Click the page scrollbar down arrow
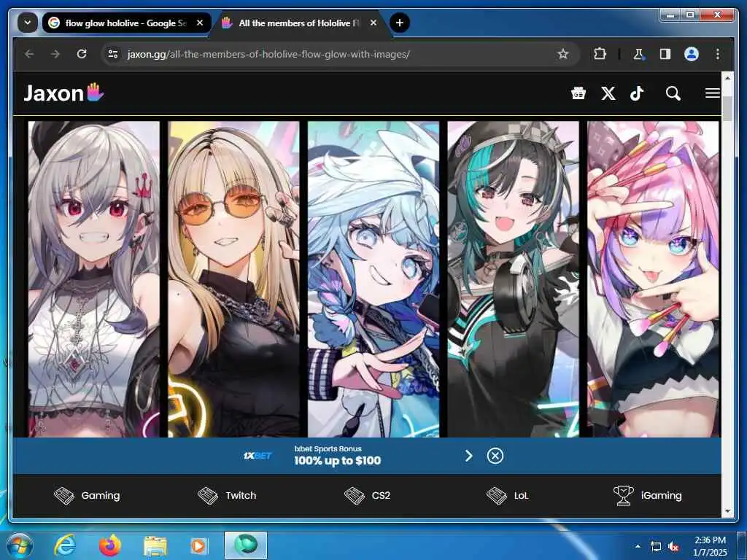This screenshot has width=747, height=560. coord(727,511)
